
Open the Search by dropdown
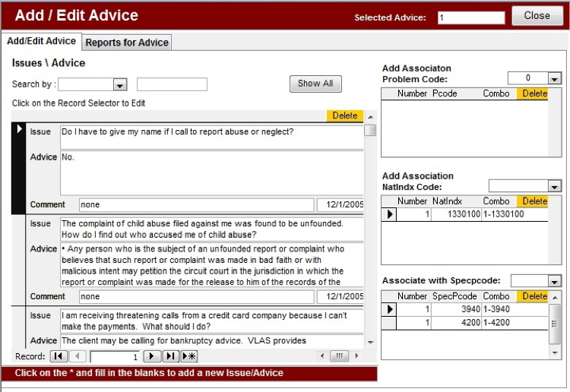click(119, 84)
